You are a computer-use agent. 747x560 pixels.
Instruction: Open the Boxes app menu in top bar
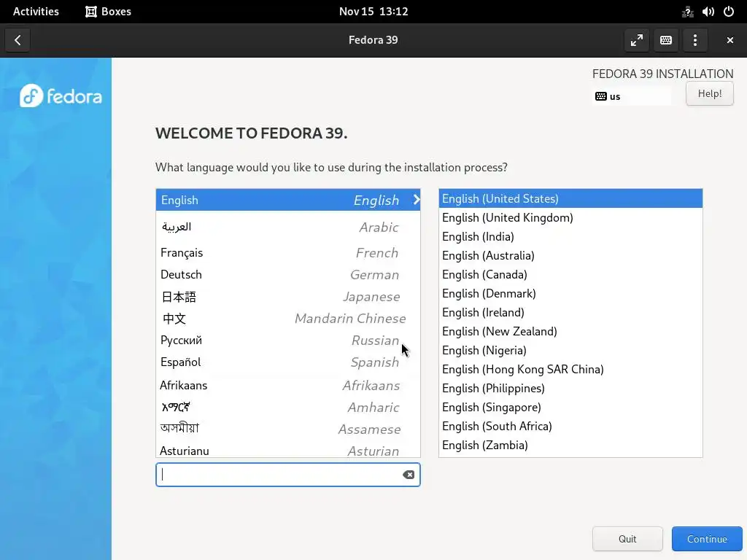(108, 12)
